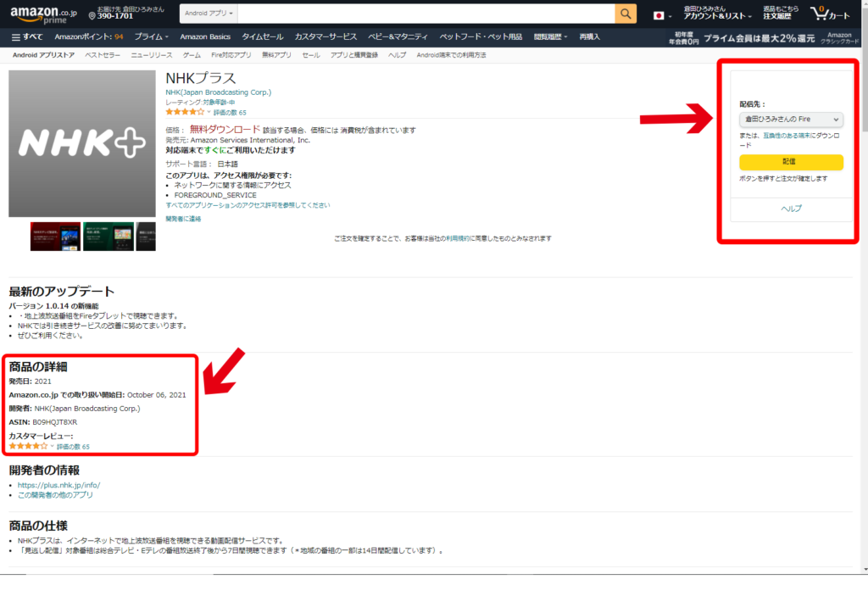Open カスタマーサービス in nav bar
Screen dimensions: 868x596
tap(325, 37)
